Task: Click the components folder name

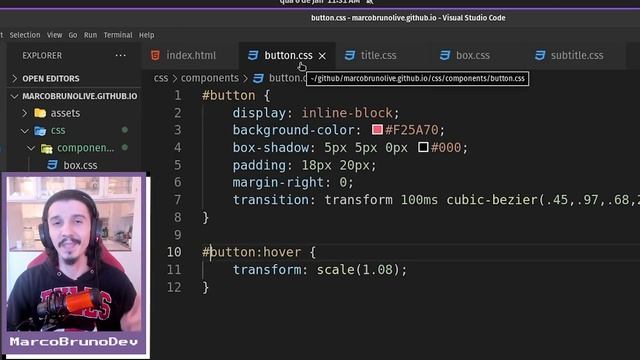Action: point(86,148)
